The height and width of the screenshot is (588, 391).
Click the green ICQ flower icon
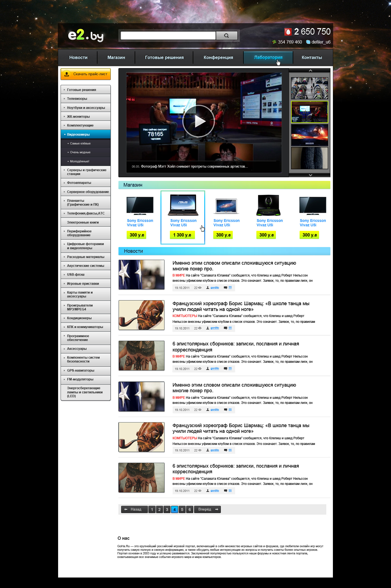pyautogui.click(x=274, y=42)
